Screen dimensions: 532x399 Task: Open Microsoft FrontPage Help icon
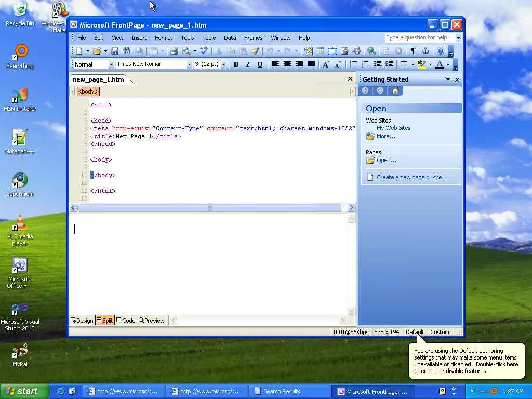(x=441, y=51)
